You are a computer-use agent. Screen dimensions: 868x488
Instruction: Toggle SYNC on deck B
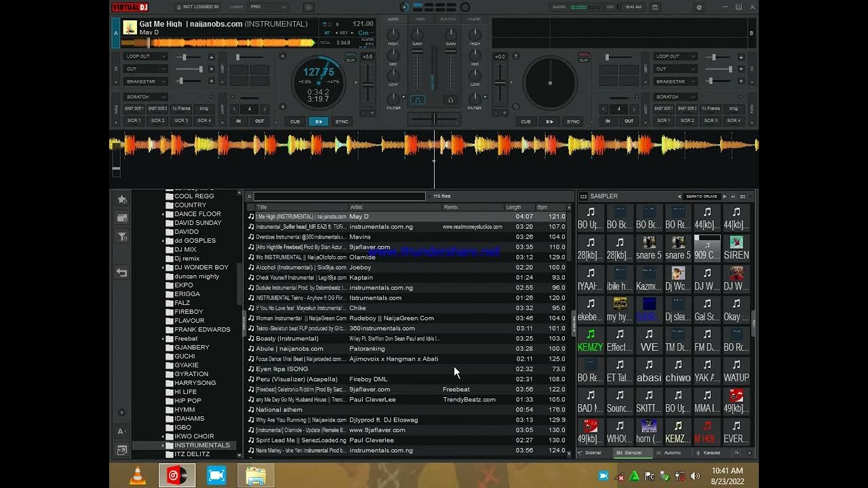pyautogui.click(x=573, y=121)
